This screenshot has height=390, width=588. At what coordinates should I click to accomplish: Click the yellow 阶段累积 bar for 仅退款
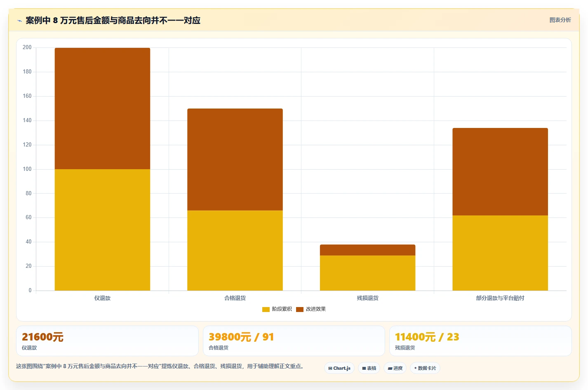102,230
